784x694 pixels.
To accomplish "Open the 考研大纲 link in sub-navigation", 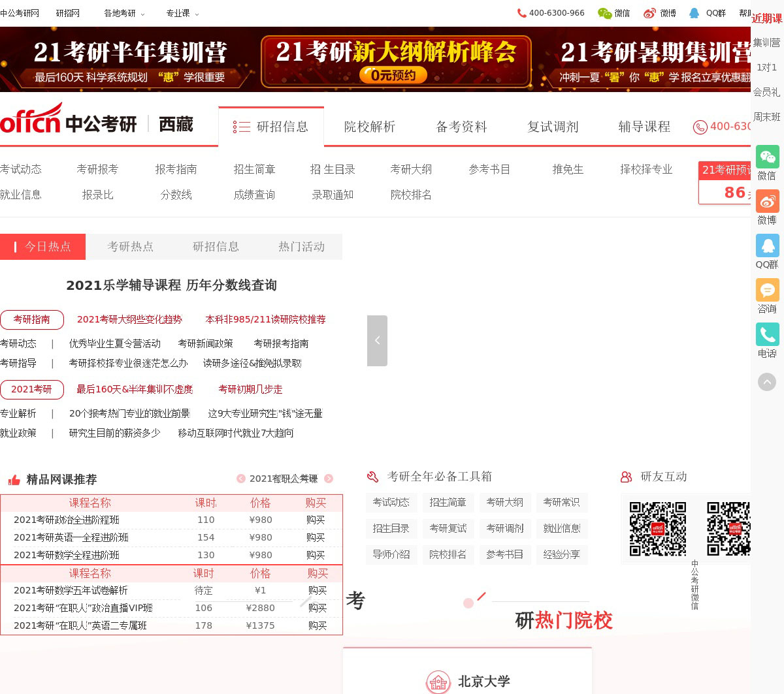I will 411,170.
